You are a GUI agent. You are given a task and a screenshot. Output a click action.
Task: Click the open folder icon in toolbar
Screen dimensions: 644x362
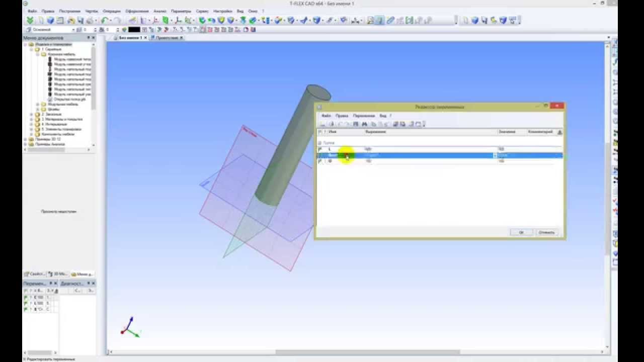tap(70, 21)
